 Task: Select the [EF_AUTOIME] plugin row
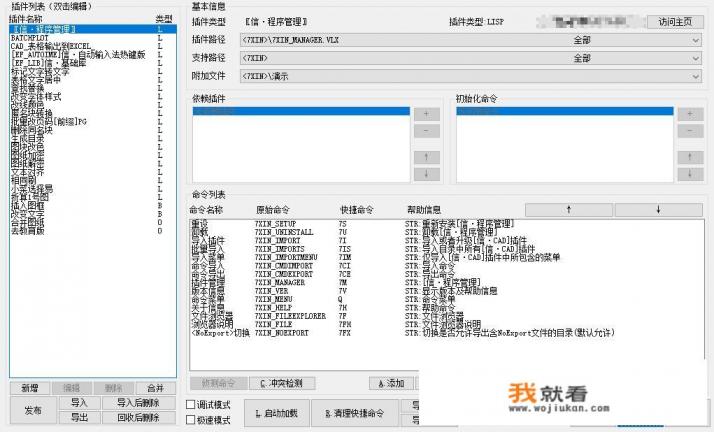93,55
